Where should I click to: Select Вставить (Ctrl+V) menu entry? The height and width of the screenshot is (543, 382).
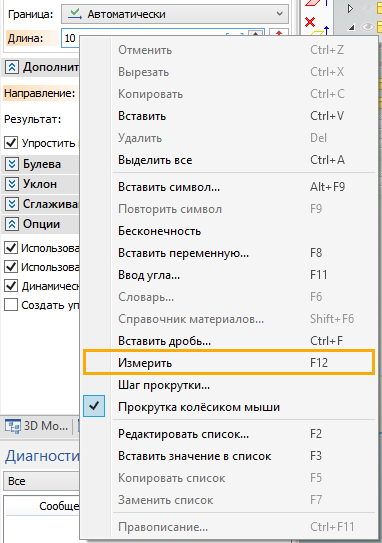click(x=229, y=116)
